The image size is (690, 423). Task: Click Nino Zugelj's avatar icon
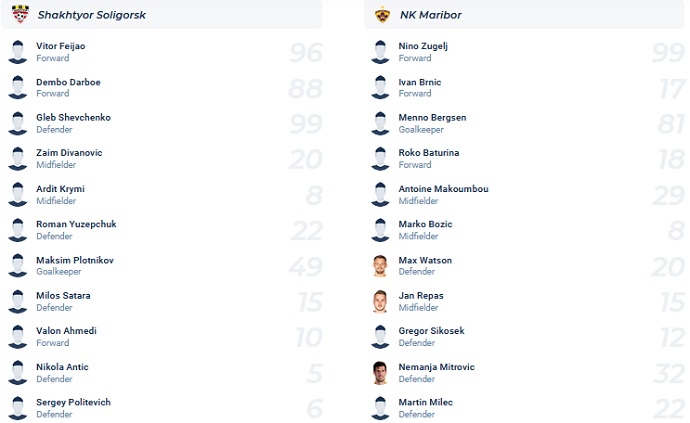coord(380,52)
